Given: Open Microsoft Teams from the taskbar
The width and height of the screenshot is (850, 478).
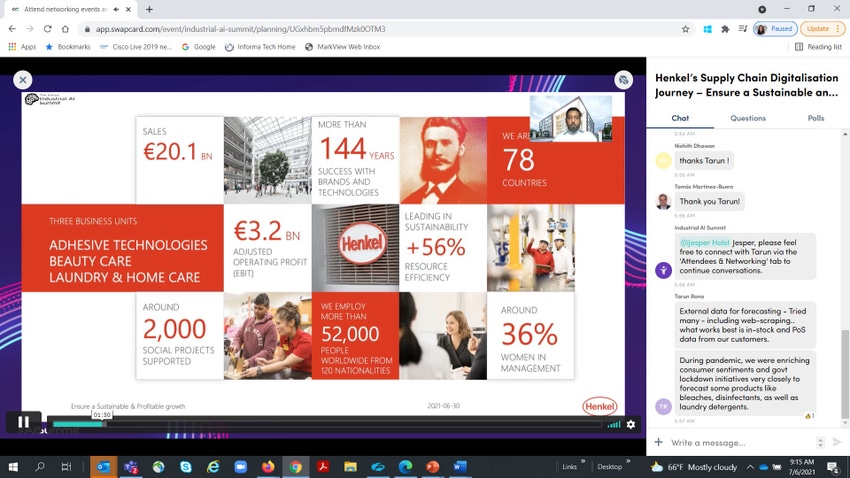Looking at the screenshot, I should [131, 467].
